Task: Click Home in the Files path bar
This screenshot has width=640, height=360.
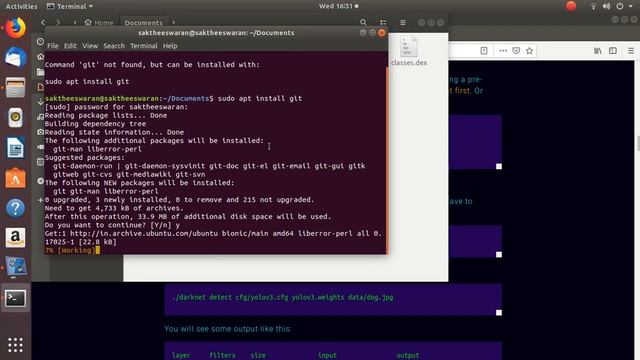Action: click(x=99, y=22)
